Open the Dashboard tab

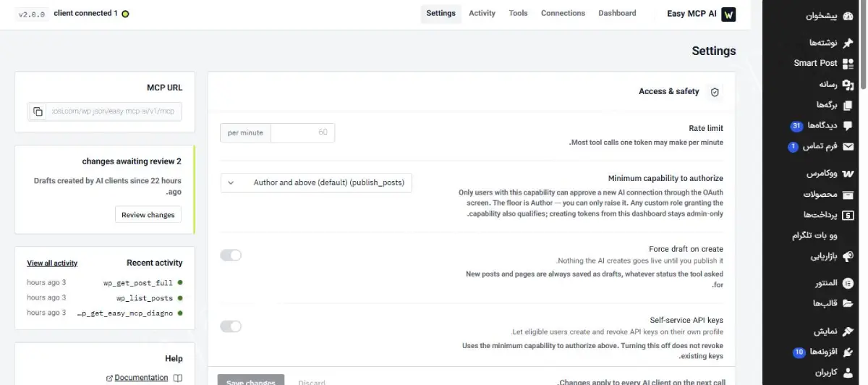pyautogui.click(x=617, y=13)
